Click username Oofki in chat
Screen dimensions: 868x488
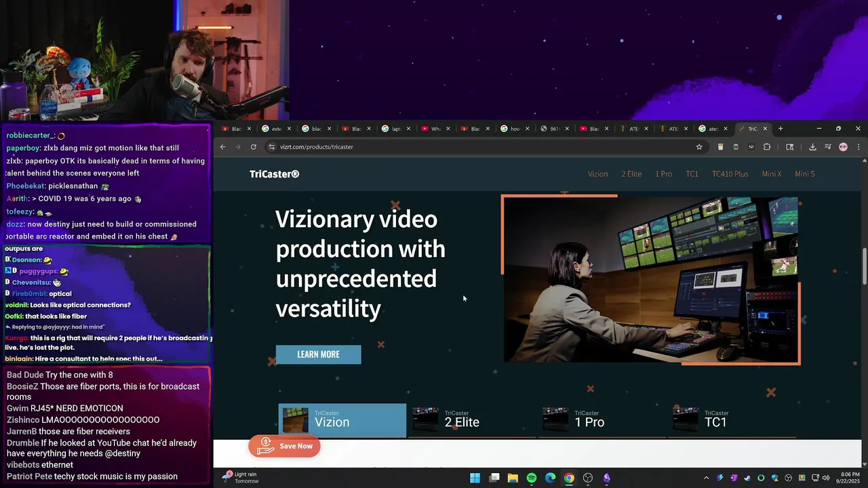point(13,317)
